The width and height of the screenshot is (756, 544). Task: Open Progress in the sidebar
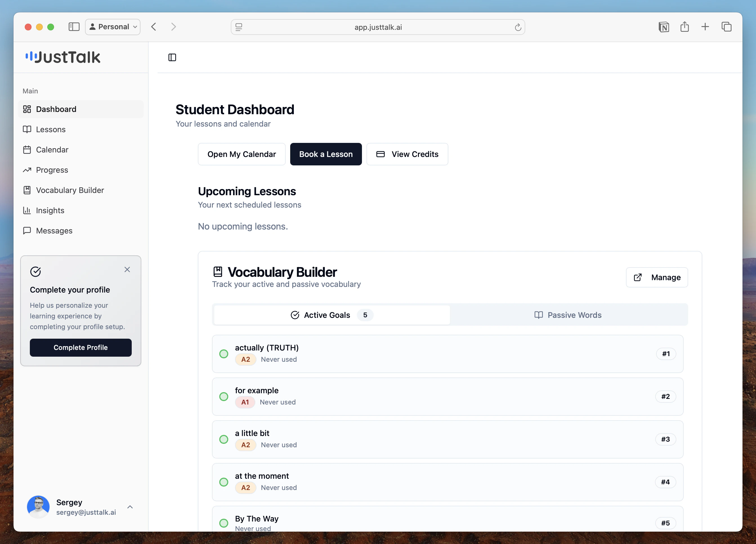click(x=81, y=170)
